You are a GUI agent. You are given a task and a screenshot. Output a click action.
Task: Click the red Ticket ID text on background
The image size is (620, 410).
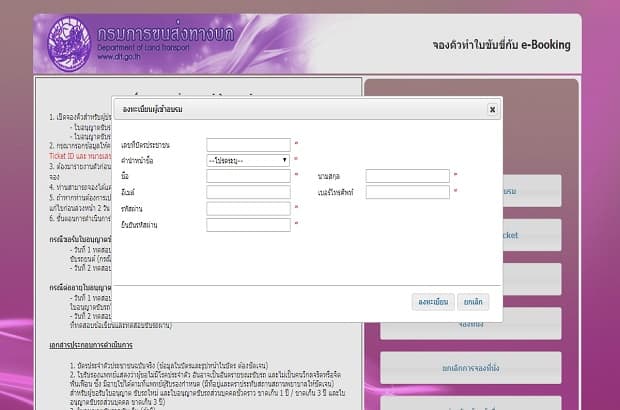pyautogui.click(x=78, y=156)
